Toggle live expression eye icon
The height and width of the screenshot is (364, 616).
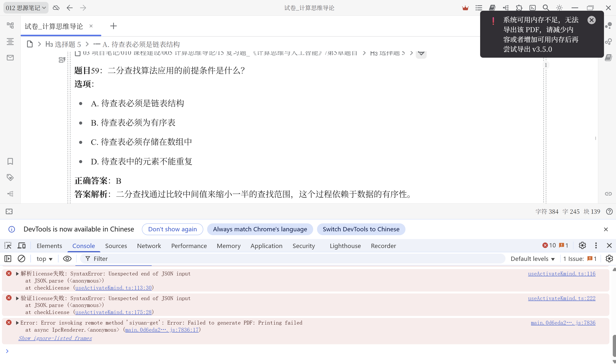point(67,259)
